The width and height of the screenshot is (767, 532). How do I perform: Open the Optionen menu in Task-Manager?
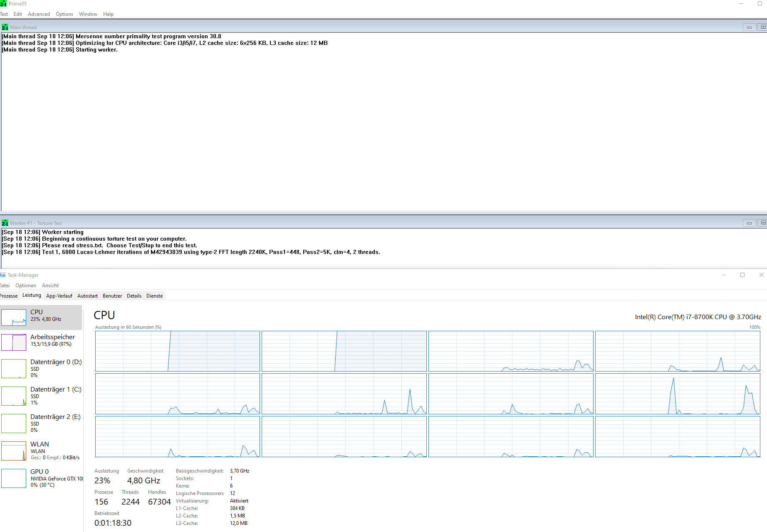point(26,286)
